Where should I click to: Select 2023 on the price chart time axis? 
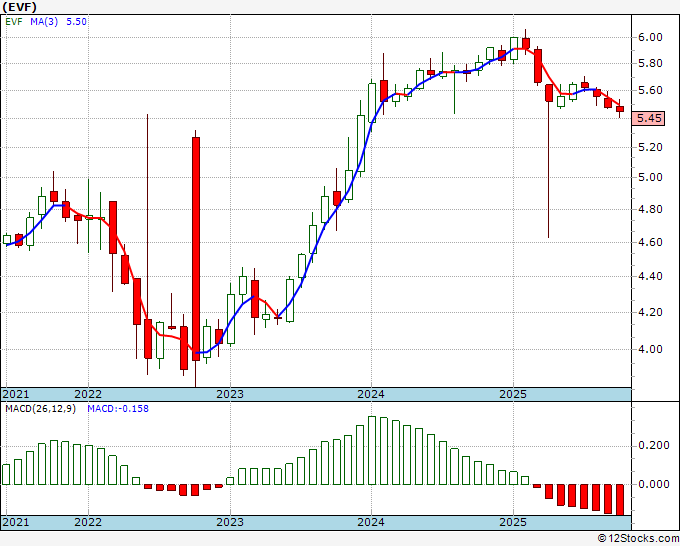pos(230,394)
